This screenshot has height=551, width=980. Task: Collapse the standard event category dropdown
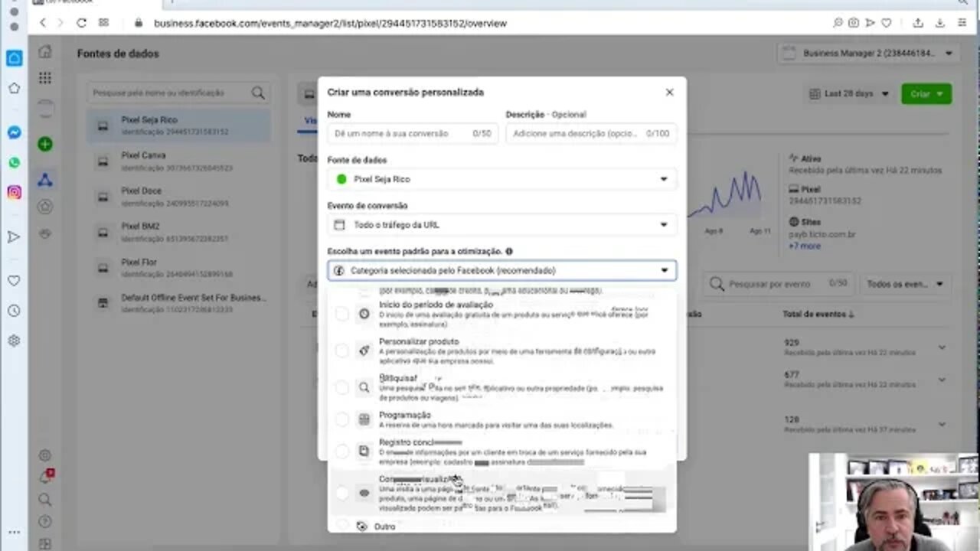502,270
